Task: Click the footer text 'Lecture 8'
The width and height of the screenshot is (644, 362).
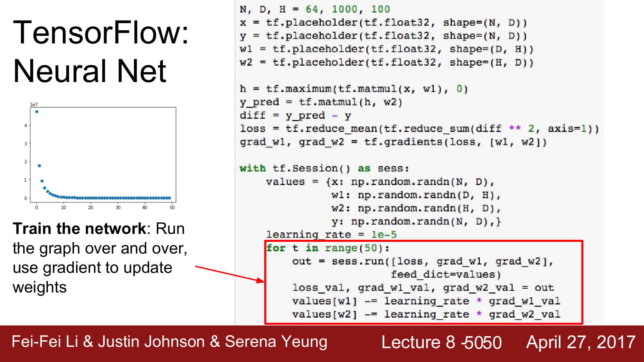Action: point(418,342)
